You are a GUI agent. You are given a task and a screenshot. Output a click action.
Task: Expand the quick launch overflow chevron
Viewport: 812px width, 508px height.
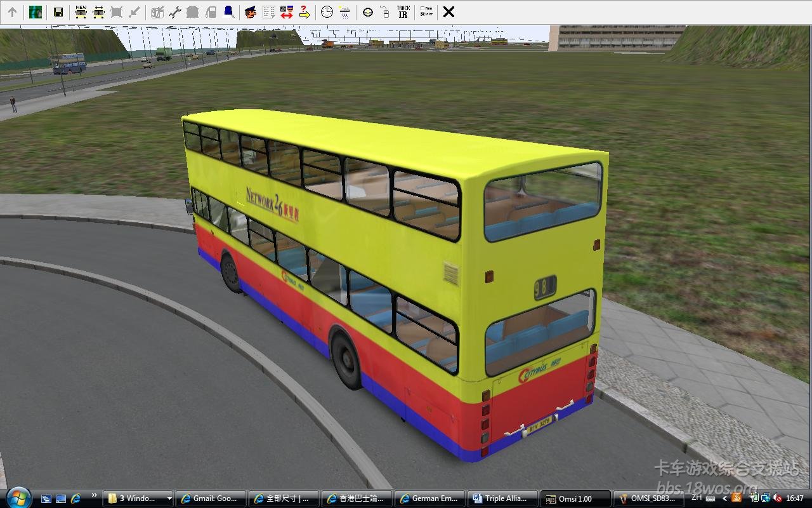(95, 495)
